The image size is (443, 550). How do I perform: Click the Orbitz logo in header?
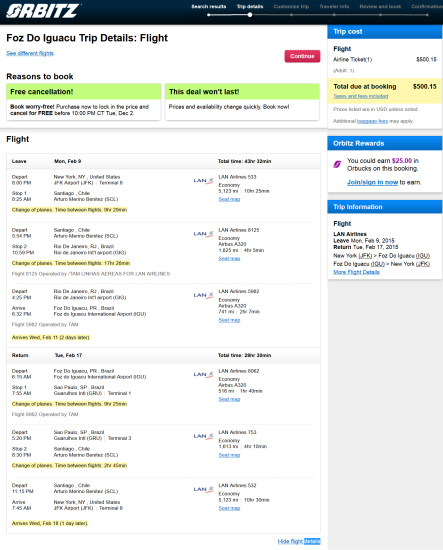pyautogui.click(x=42, y=11)
